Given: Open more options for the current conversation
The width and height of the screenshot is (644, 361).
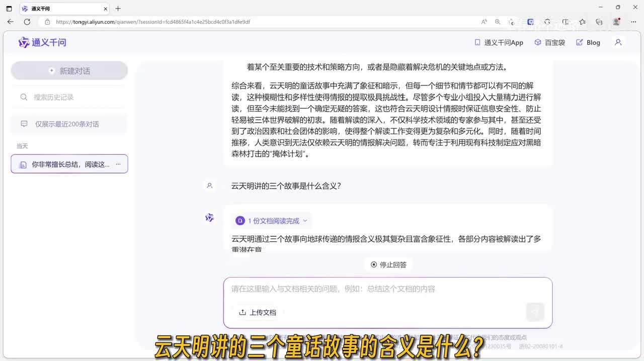Looking at the screenshot, I should [118, 164].
